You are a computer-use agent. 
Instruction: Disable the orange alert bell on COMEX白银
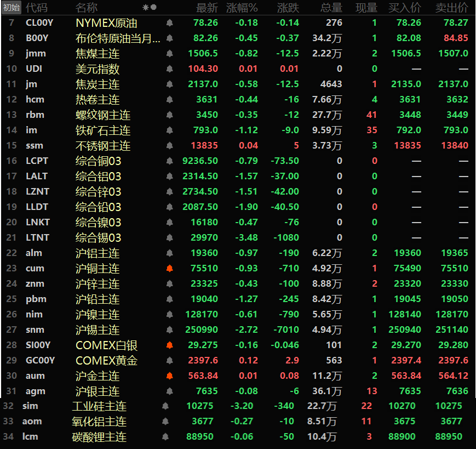(169, 345)
